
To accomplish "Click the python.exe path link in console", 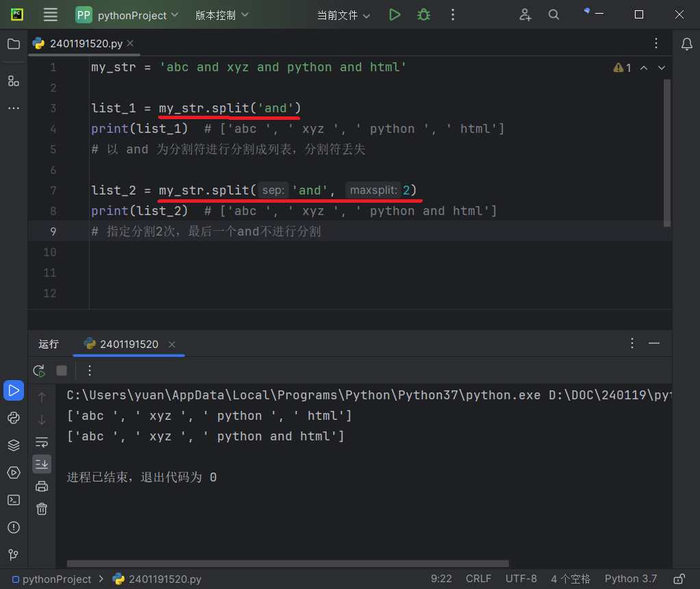I will 303,395.
